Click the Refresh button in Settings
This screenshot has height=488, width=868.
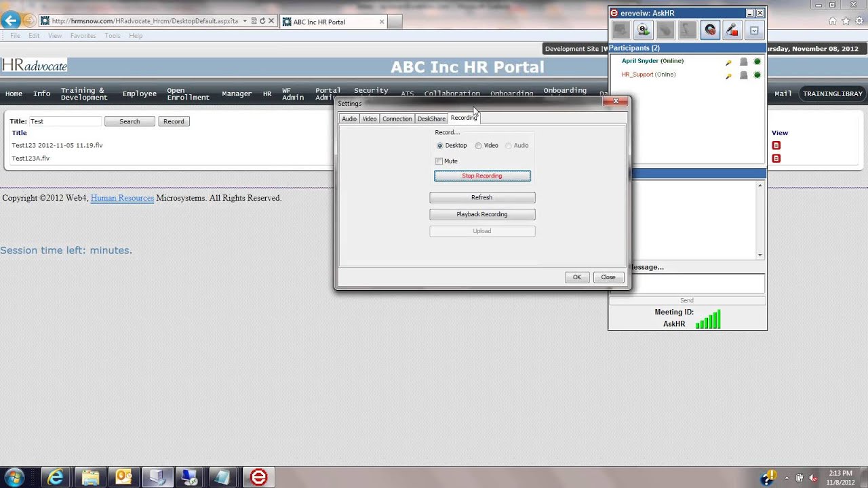(x=482, y=197)
